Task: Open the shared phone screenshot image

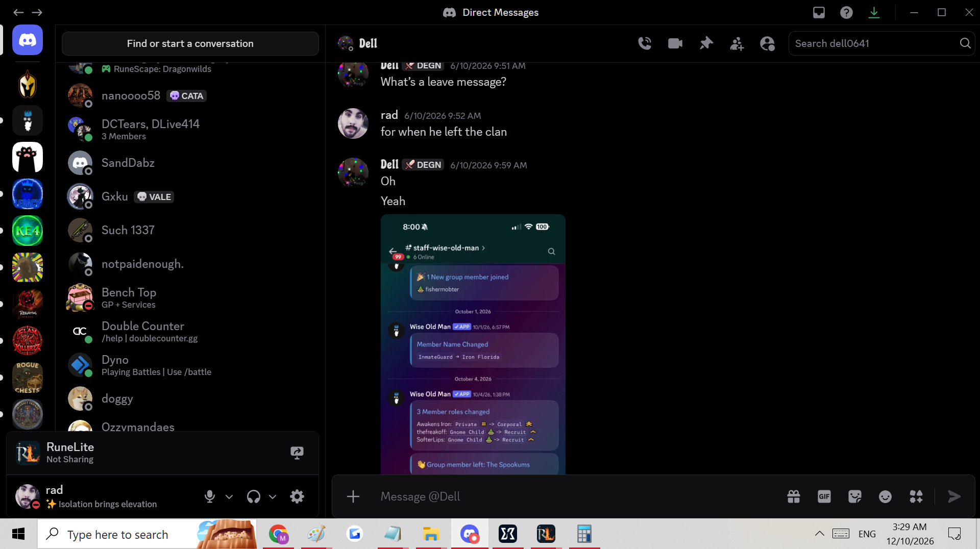Action: tap(473, 344)
